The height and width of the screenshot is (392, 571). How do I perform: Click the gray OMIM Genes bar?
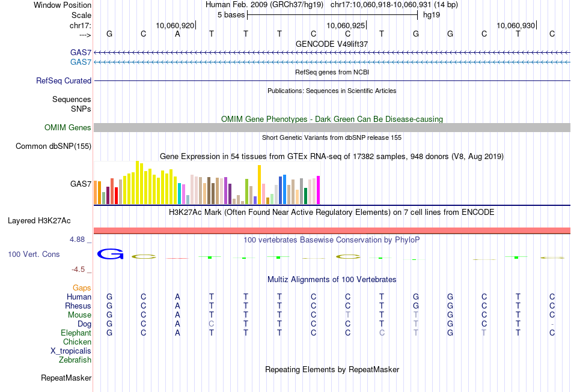click(332, 127)
